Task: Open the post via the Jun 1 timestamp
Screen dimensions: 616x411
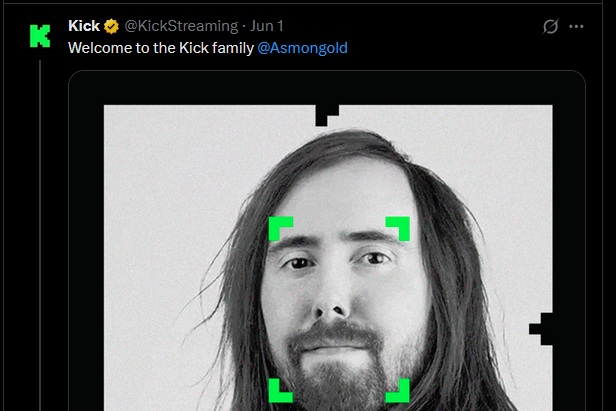Action: coord(266,26)
